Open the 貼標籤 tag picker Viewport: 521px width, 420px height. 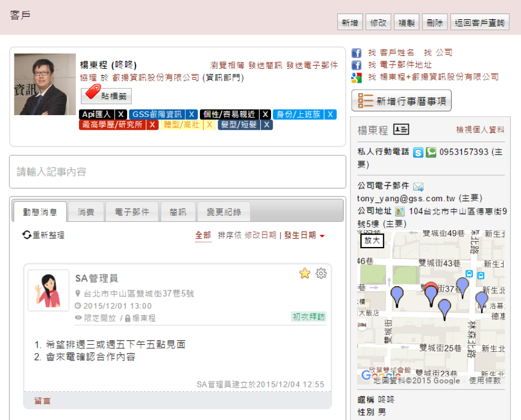pos(106,95)
